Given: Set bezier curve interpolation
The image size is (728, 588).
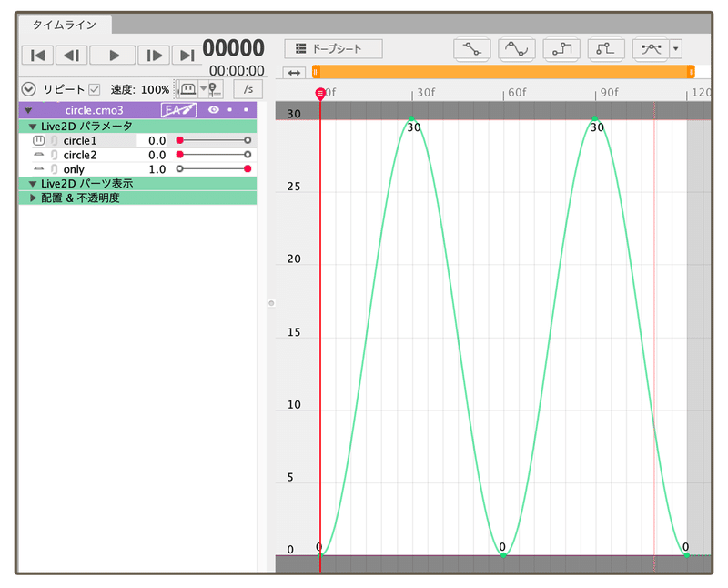Looking at the screenshot, I should (516, 49).
